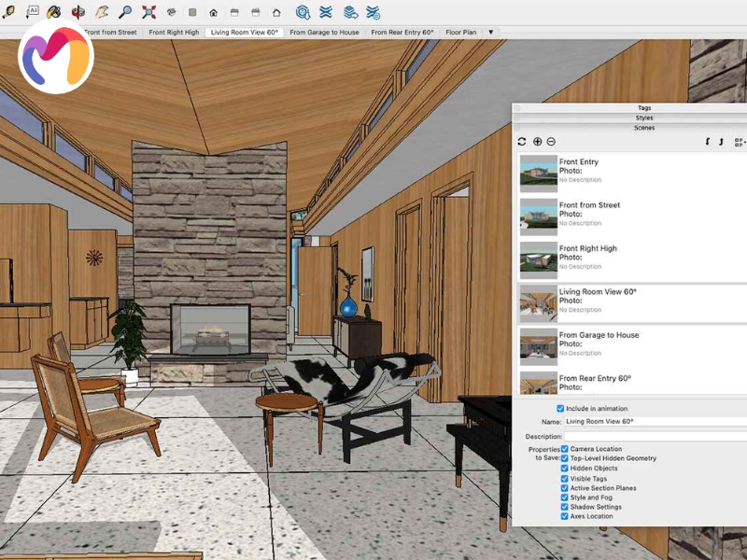Image resolution: width=747 pixels, height=560 pixels.
Task: Open the Extension Manager icon
Action: coord(373,12)
